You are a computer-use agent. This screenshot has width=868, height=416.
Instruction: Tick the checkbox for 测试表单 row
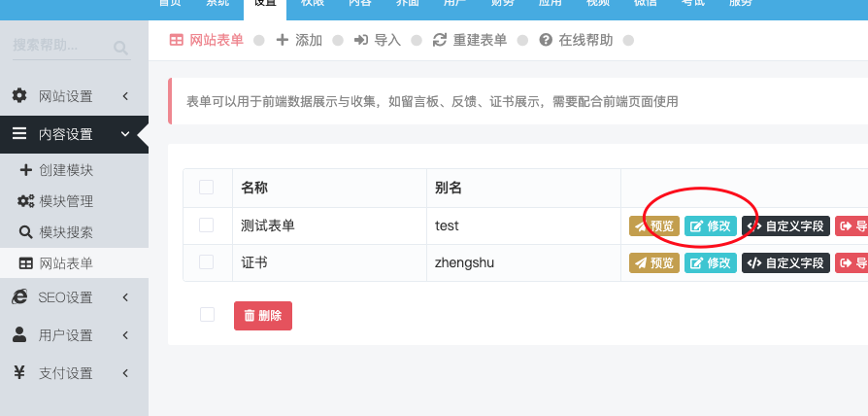tap(207, 225)
